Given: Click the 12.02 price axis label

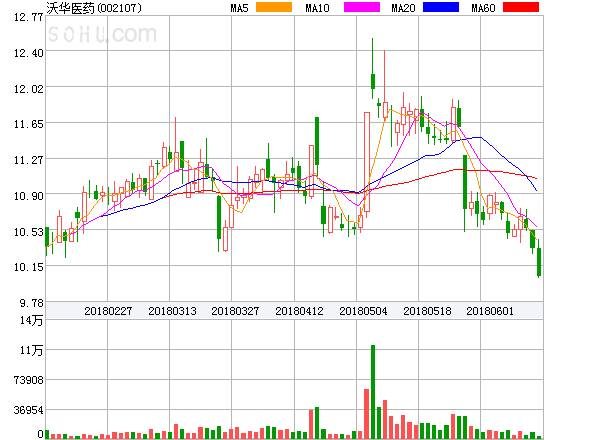Looking at the screenshot, I should point(29,89).
